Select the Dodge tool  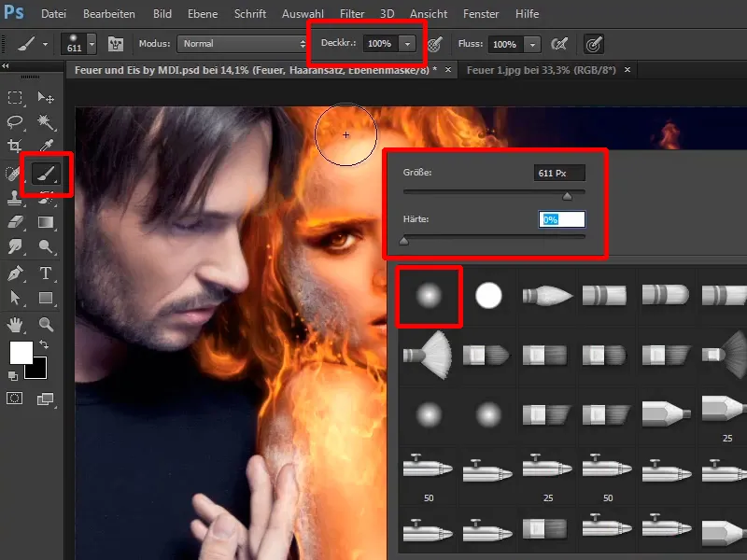(x=46, y=246)
